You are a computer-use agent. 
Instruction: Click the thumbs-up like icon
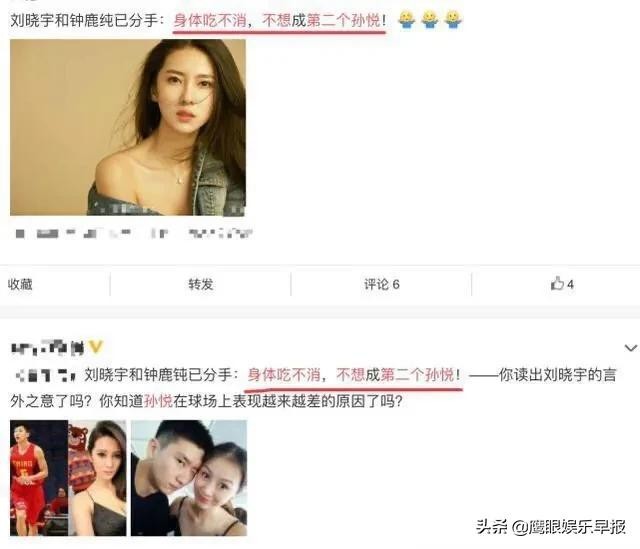[557, 283]
